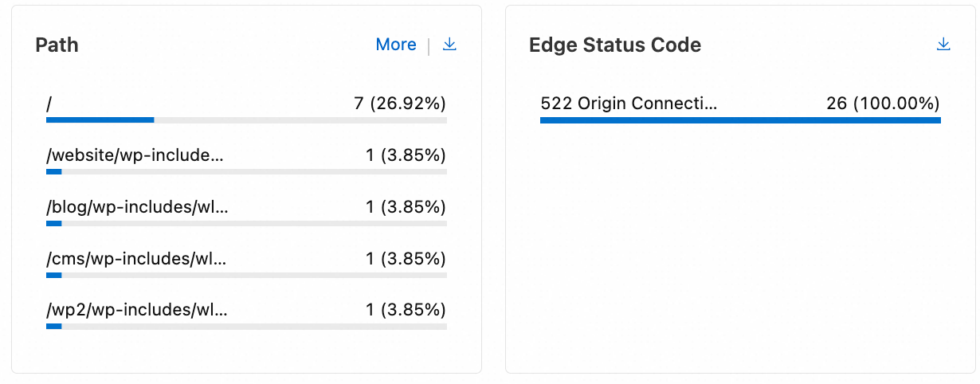Click the bar under /cms/wp-includes path
The image size is (980, 384).
(x=246, y=276)
